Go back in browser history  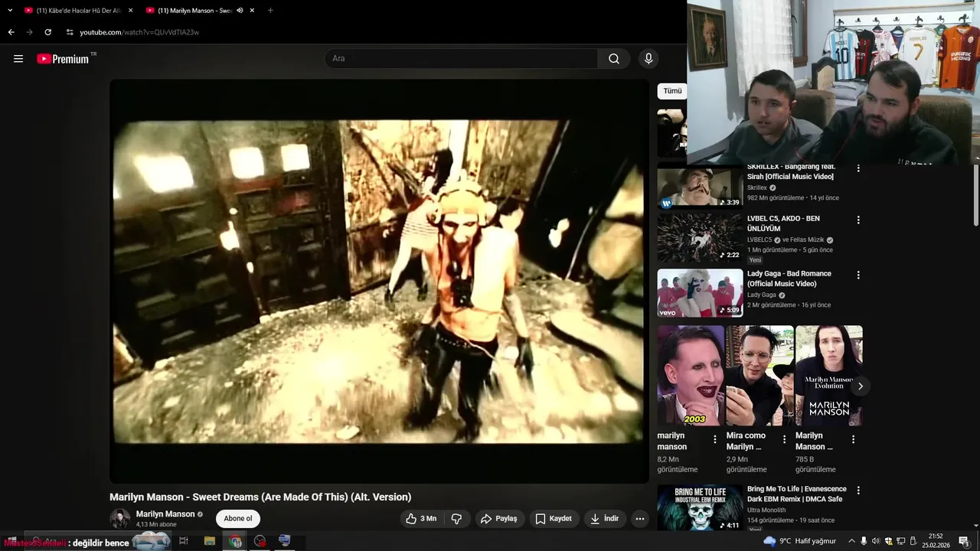(x=11, y=32)
